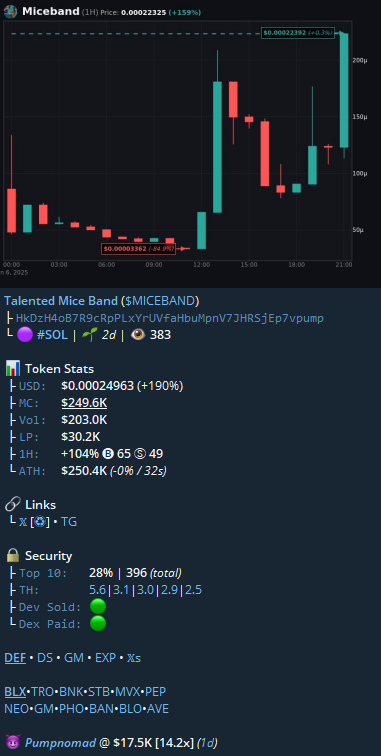Open top holder 2.9 link
The image size is (381, 756).
point(170,590)
